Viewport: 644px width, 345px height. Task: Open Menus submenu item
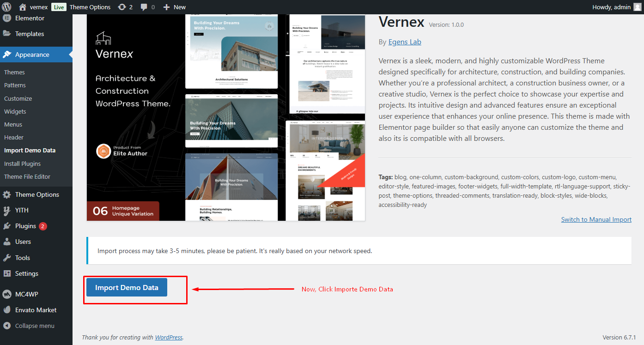point(13,124)
